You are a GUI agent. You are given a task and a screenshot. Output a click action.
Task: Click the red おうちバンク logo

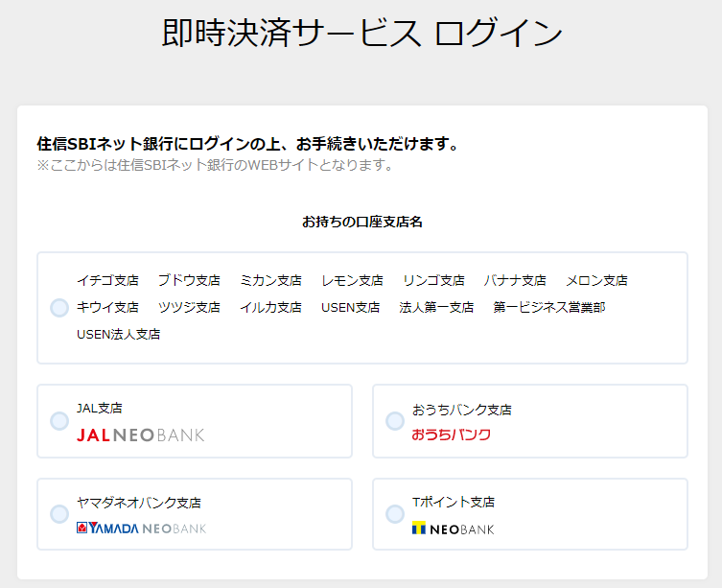point(452,435)
